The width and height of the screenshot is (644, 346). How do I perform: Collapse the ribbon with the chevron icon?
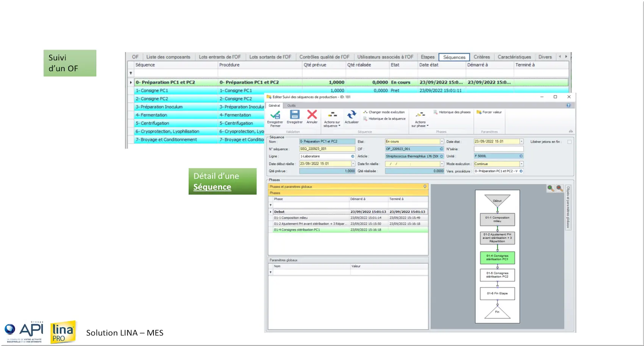pyautogui.click(x=571, y=131)
